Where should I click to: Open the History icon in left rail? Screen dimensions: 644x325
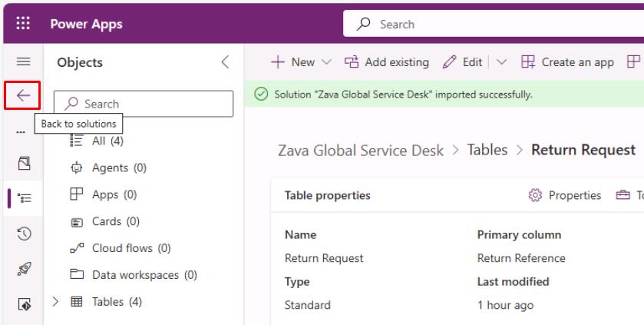24,234
